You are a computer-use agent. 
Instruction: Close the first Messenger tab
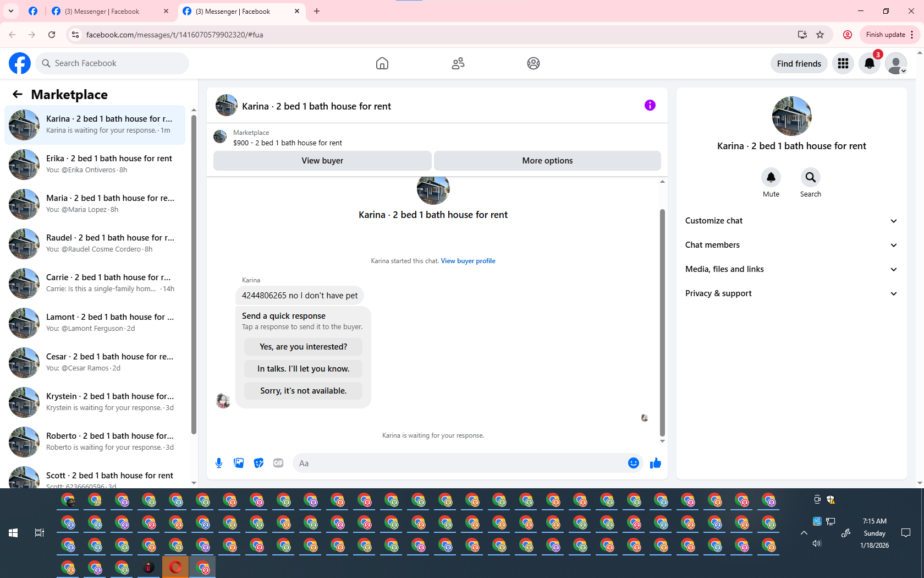coord(166,11)
